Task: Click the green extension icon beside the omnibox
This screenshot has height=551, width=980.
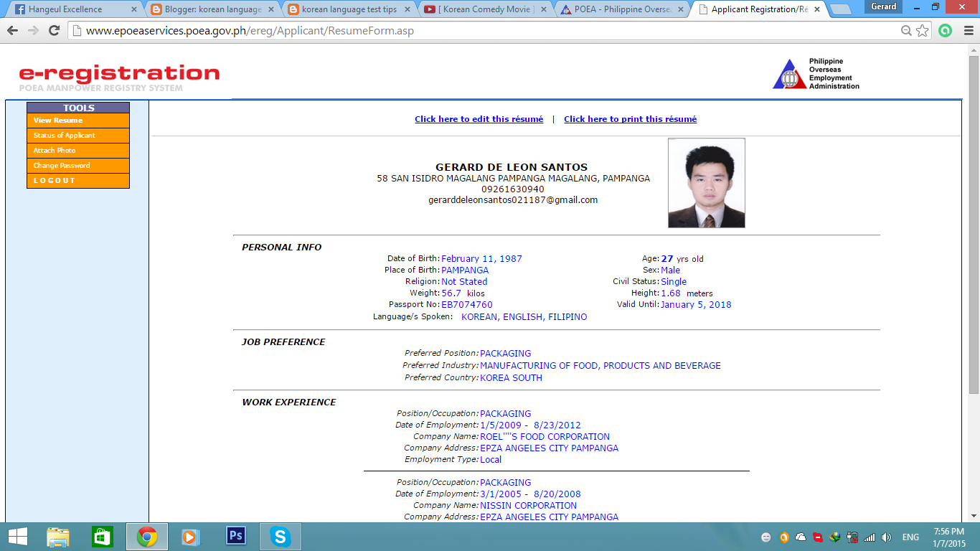Action: click(x=946, y=30)
